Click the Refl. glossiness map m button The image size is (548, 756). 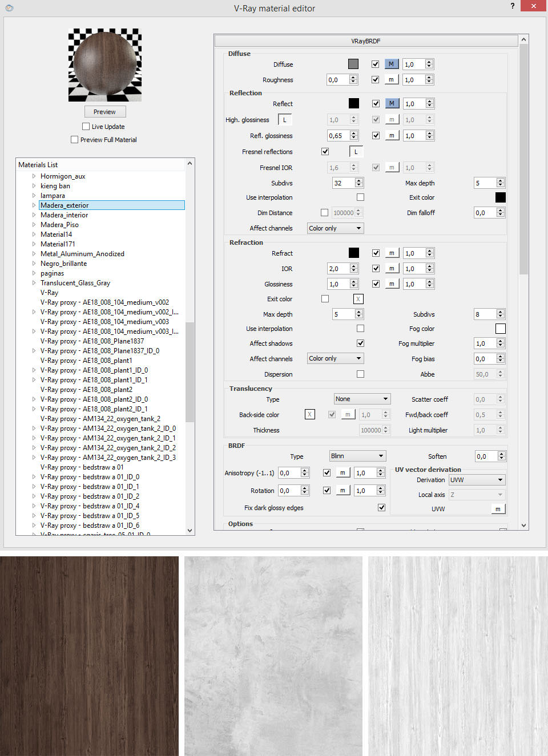(391, 136)
